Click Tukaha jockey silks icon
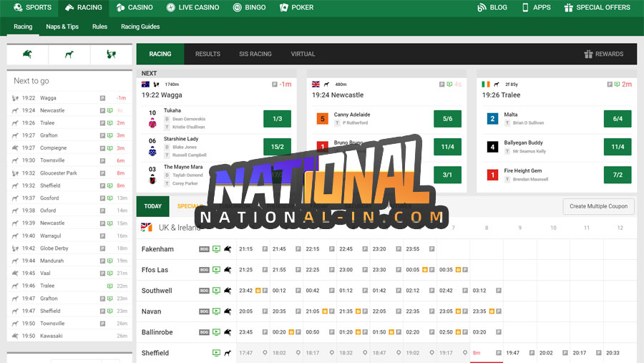The height and width of the screenshot is (363, 644). coord(152,122)
